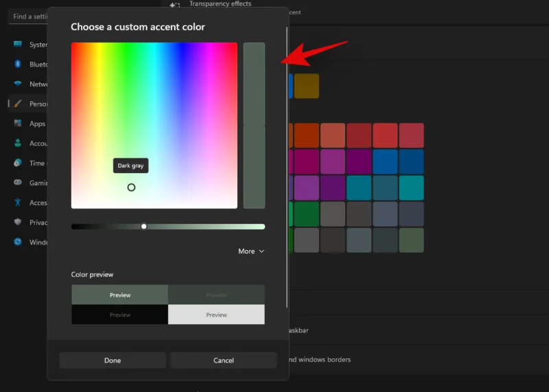Screen dimensions: 549x392
Task: Click the Time & language globe icon
Action: 18,163
